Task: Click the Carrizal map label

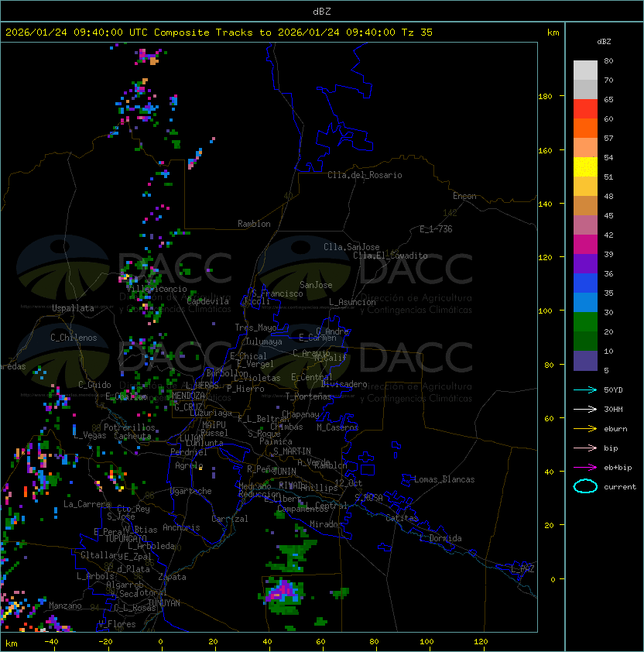Action: point(229,519)
